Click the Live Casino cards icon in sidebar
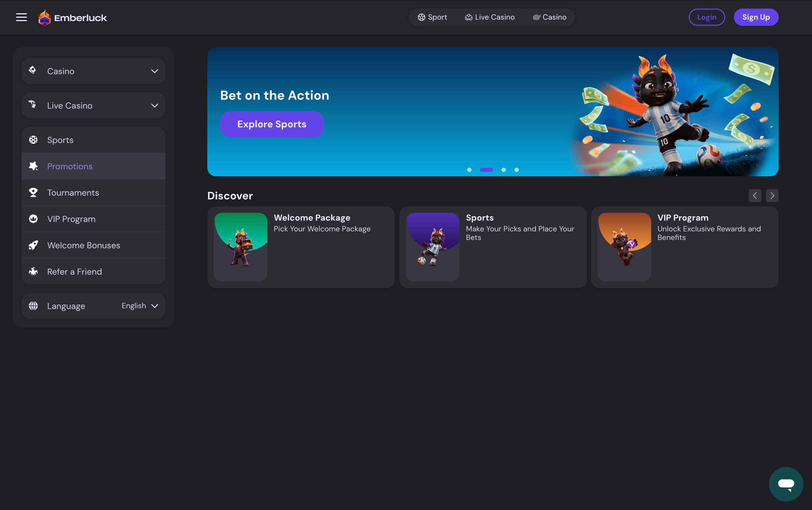 coord(33,105)
